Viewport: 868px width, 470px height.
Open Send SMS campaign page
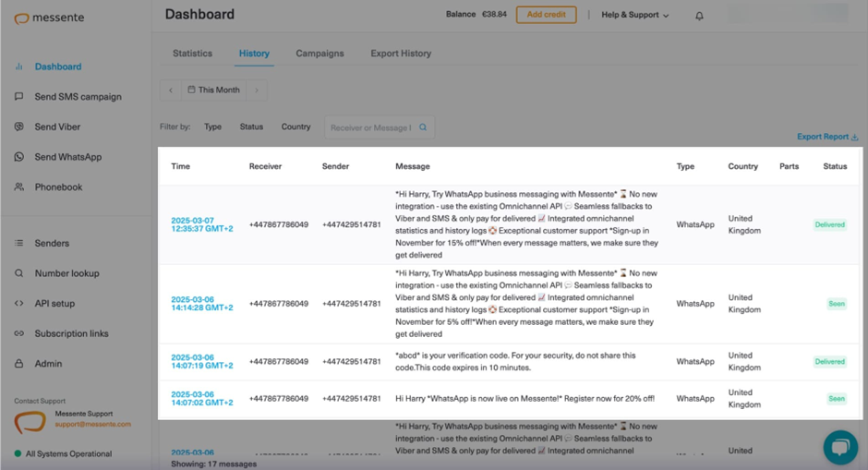pyautogui.click(x=78, y=97)
